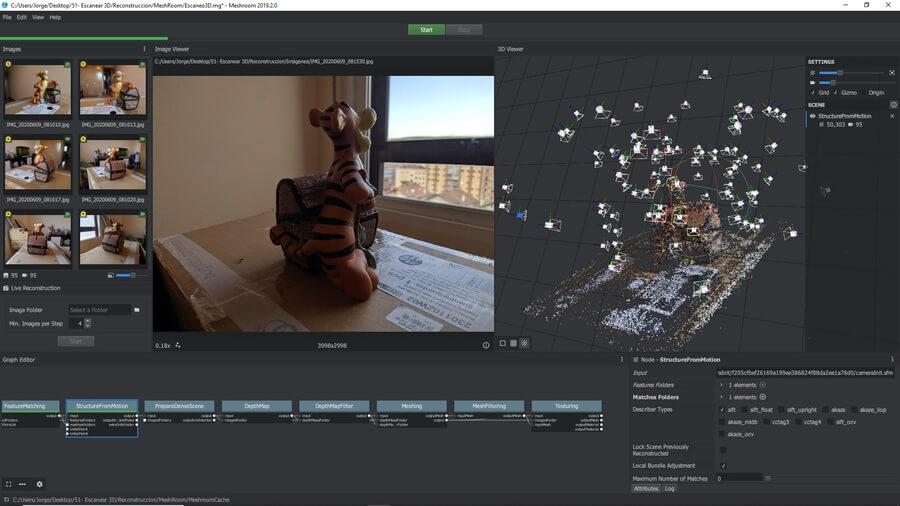Add an element to Matches Folders
This screenshot has width=900, height=506.
click(x=763, y=397)
